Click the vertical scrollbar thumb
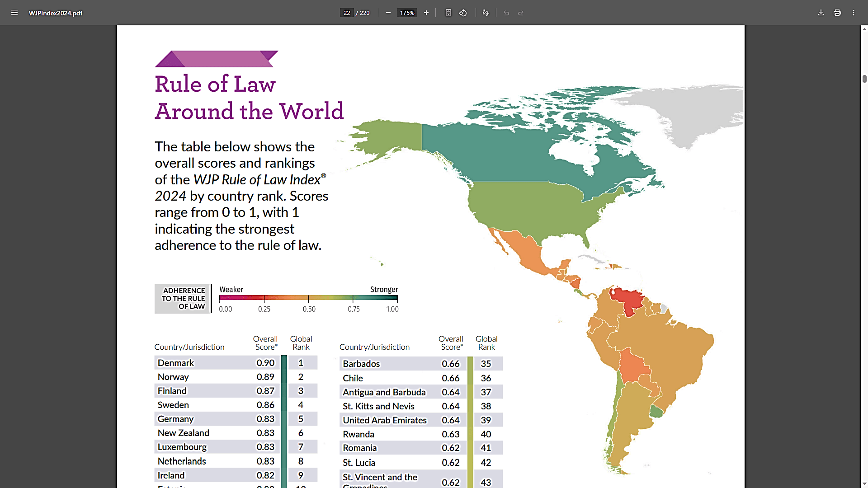Screen dimensions: 868x488 coord(864,79)
